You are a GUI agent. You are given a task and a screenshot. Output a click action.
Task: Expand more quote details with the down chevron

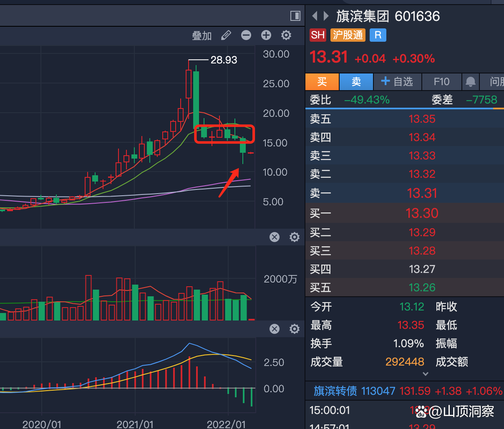click(x=426, y=374)
